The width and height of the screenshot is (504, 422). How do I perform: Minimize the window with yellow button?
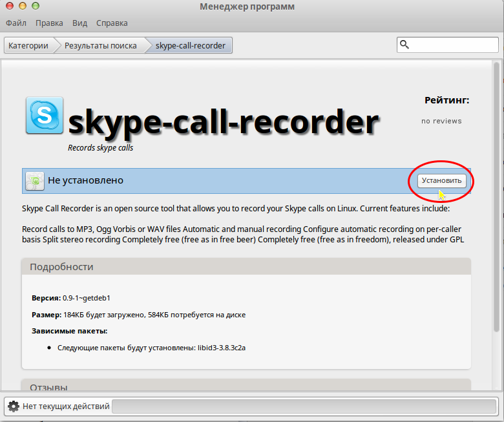[x=23, y=6]
